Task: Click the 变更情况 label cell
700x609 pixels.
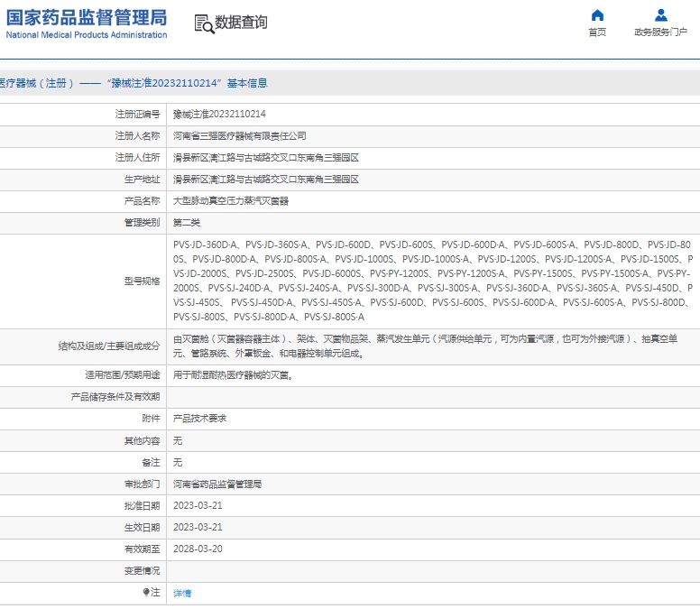Action: (83, 571)
